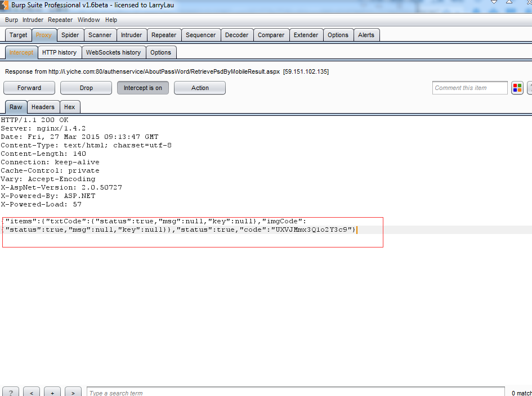Open the Help menu
The image size is (532, 396).
coord(111,20)
